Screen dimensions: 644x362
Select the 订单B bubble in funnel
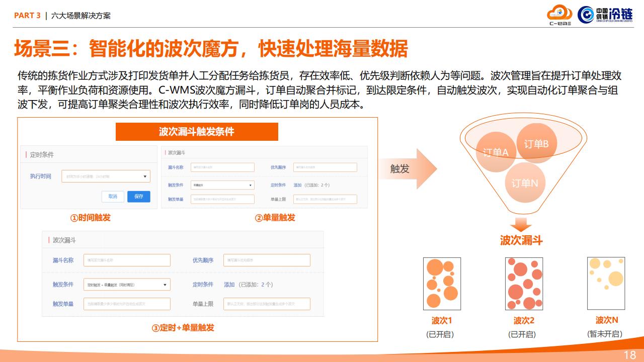tap(536, 144)
